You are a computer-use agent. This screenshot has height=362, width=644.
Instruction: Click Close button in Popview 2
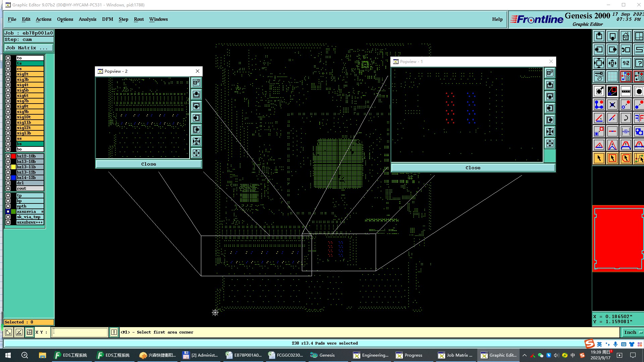click(x=149, y=164)
